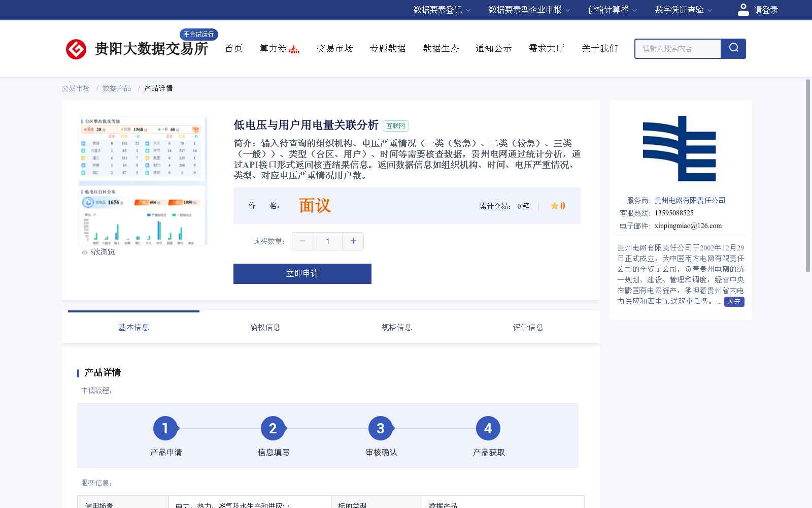The height and width of the screenshot is (508, 812).
Task: Click the 互联网 tag badge
Action: click(x=396, y=126)
